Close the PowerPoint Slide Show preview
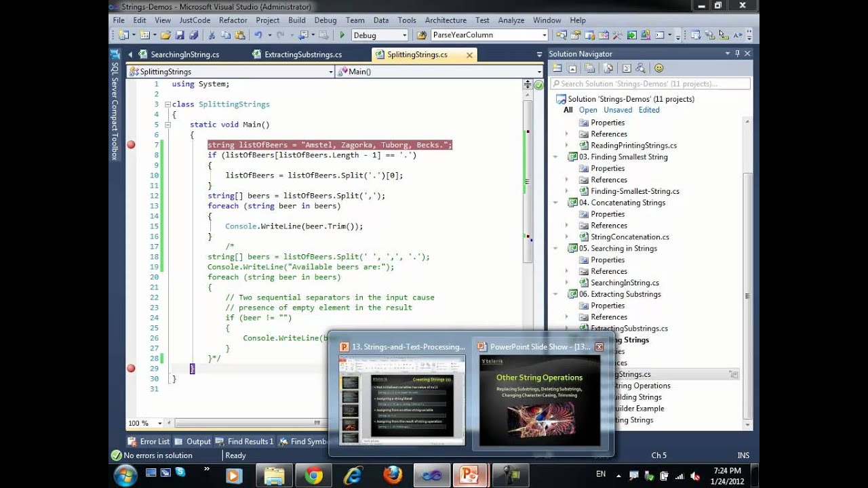868x488 pixels. [599, 346]
